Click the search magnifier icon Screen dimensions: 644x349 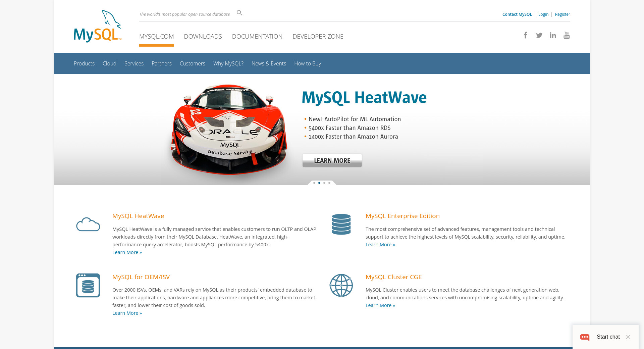[239, 13]
